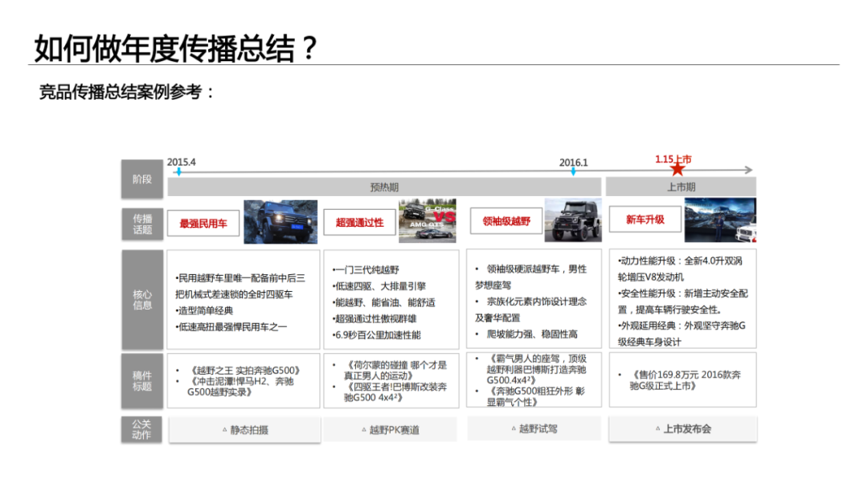Click the 超强通过性 topic box
Image resolution: width=868 pixels, height=488 pixels.
359,222
